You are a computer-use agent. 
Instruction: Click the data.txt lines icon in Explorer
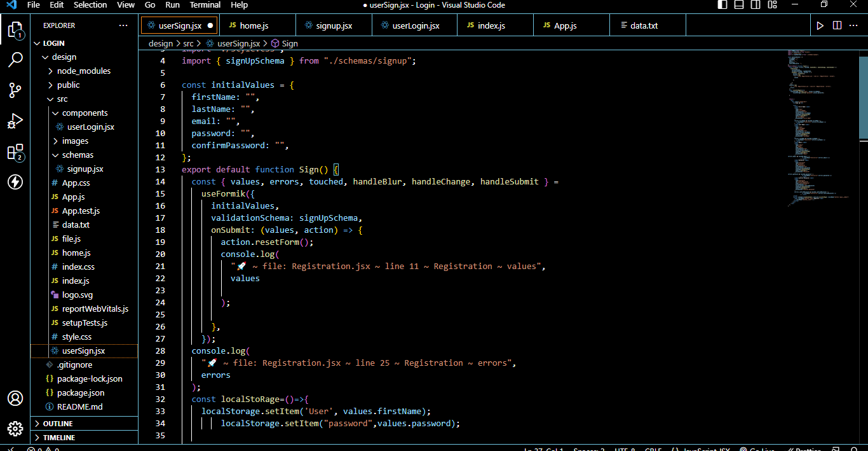(x=55, y=225)
